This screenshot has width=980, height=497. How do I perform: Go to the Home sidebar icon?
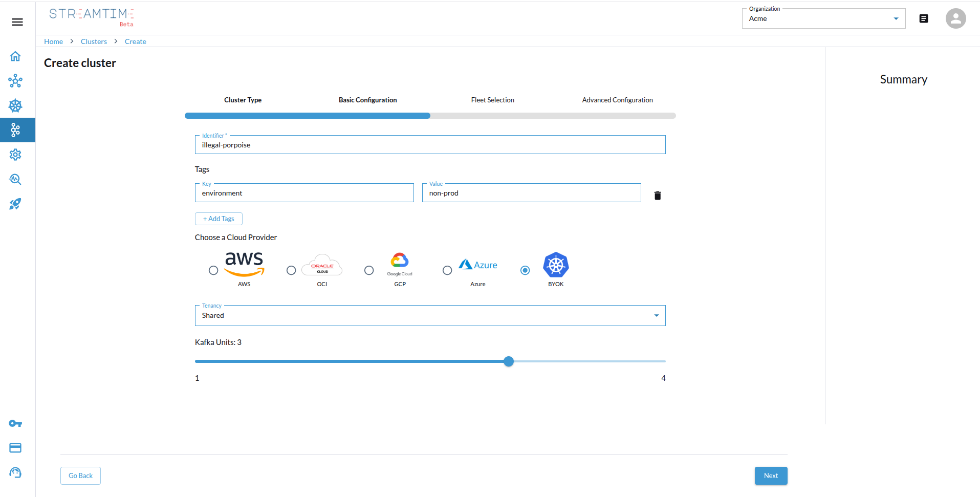(15, 56)
